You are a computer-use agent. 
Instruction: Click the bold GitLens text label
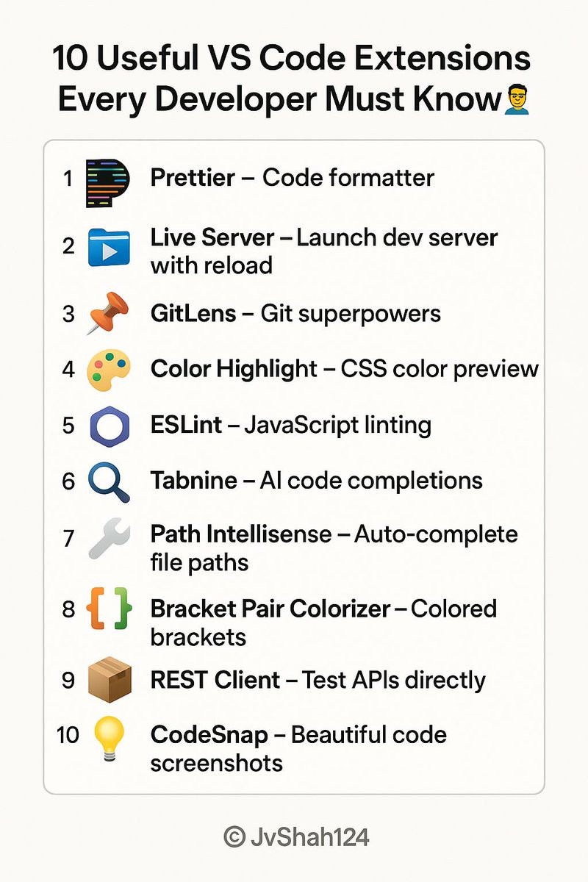pyautogui.click(x=193, y=315)
